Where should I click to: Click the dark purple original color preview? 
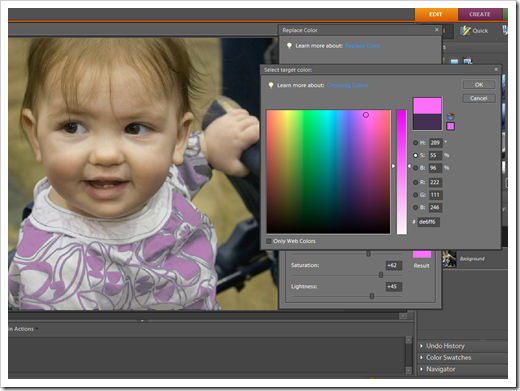(x=427, y=122)
